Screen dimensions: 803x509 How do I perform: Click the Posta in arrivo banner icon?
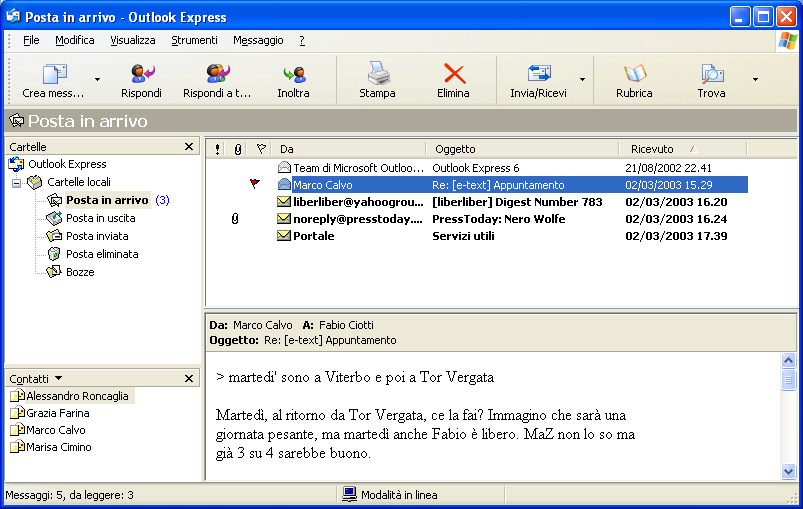tap(17, 121)
